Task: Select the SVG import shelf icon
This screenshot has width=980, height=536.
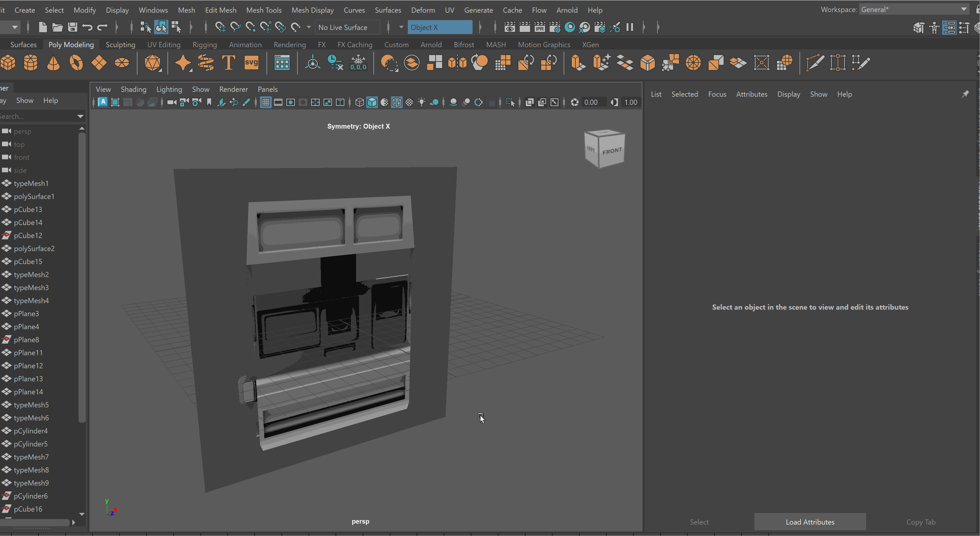Action: click(x=251, y=63)
